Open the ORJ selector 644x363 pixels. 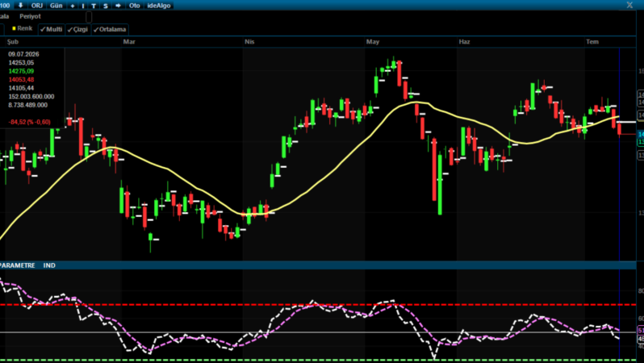point(37,6)
